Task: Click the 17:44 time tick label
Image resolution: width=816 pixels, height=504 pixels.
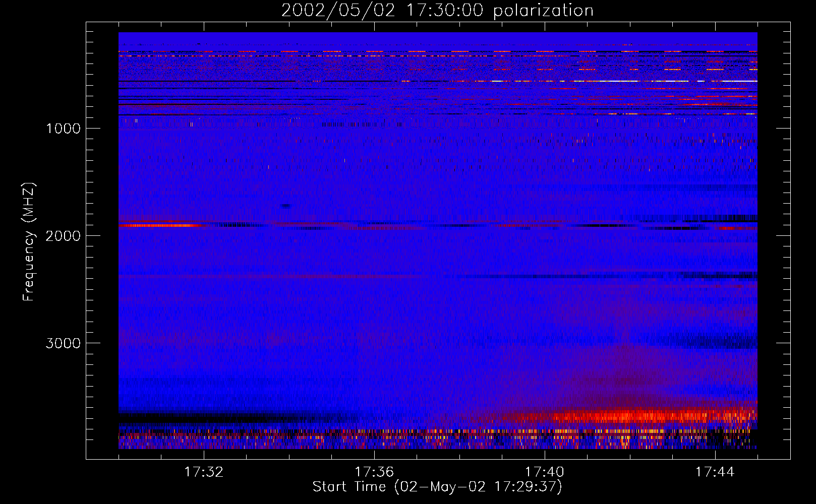Action: coord(715,472)
